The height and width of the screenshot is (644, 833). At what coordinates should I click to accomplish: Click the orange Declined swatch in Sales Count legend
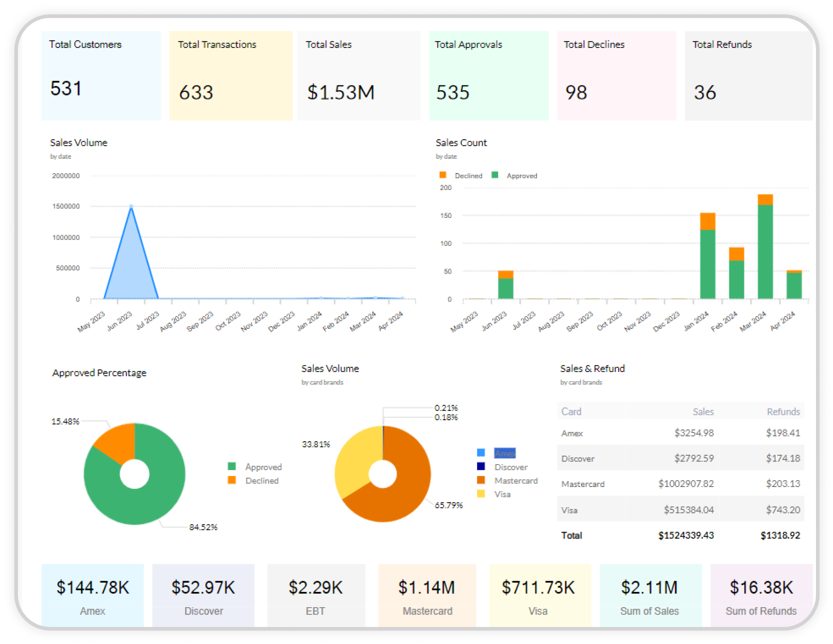pos(443,175)
